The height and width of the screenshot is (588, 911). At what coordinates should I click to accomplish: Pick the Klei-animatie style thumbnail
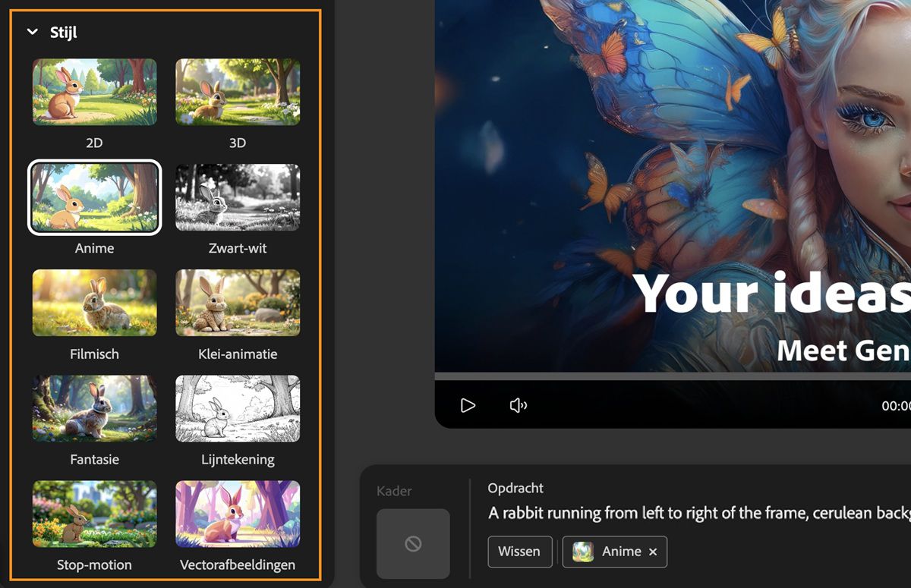[x=238, y=303]
